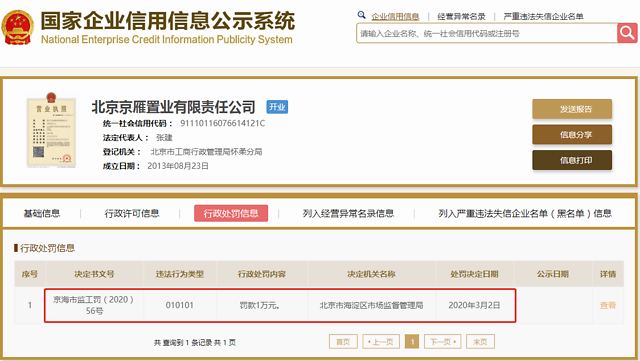Select the 行政处罚信息 tab
The height and width of the screenshot is (361, 640).
coord(231,213)
